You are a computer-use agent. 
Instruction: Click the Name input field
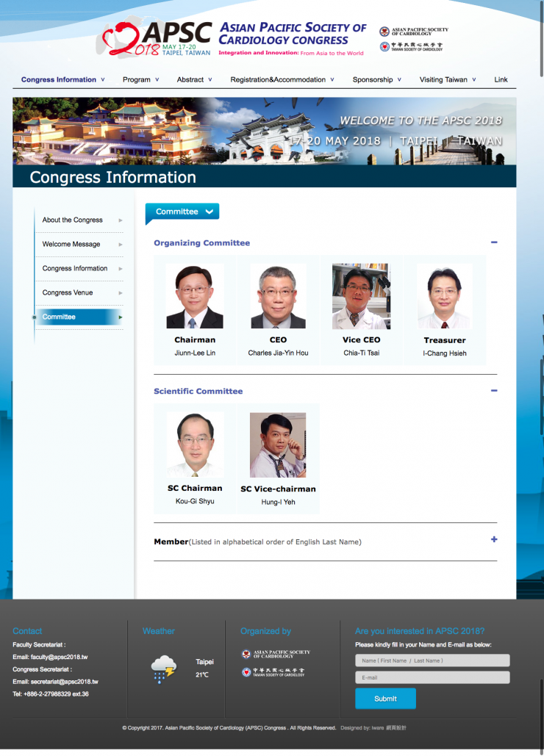coord(432,660)
